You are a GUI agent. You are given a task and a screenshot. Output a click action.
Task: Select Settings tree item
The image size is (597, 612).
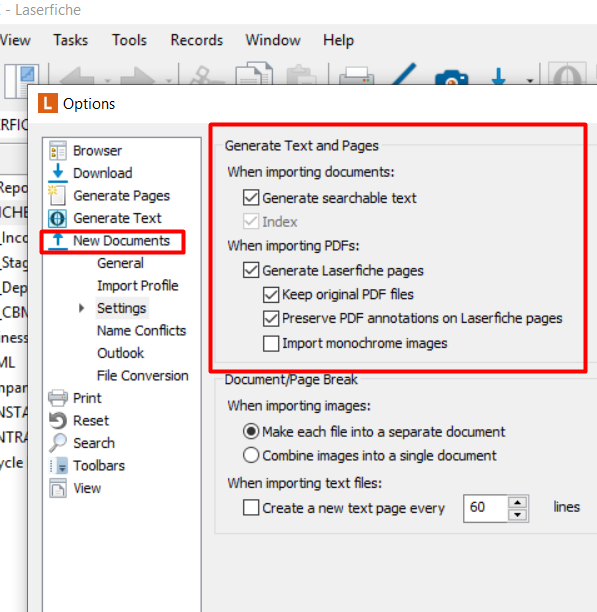[121, 308]
